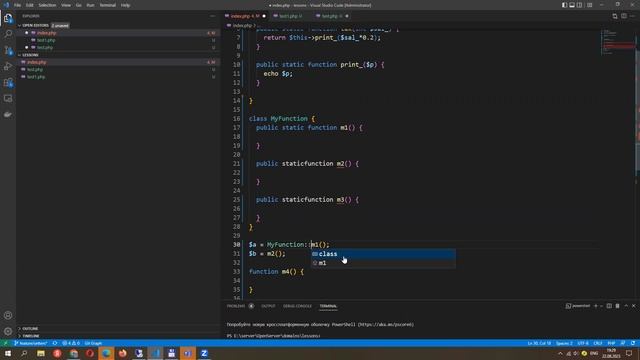The height and width of the screenshot is (360, 640).
Task: Toggle bottom panel layout icon
Action: click(572, 5)
